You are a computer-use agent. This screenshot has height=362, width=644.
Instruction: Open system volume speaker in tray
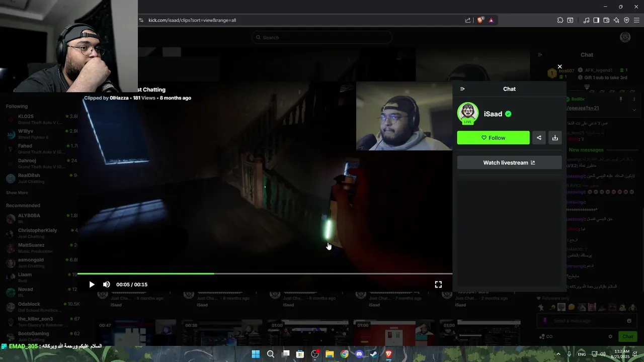click(x=602, y=354)
